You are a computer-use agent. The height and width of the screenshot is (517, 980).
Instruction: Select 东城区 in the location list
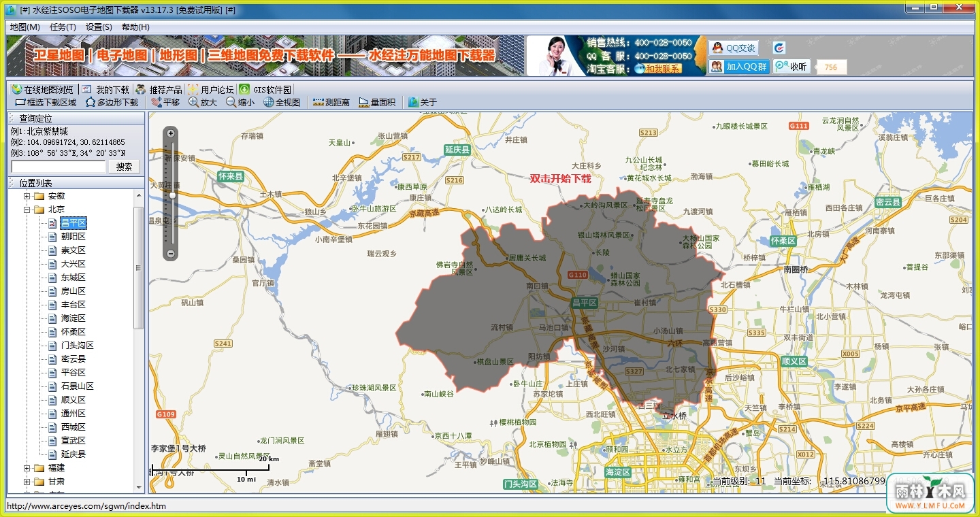pos(73,278)
